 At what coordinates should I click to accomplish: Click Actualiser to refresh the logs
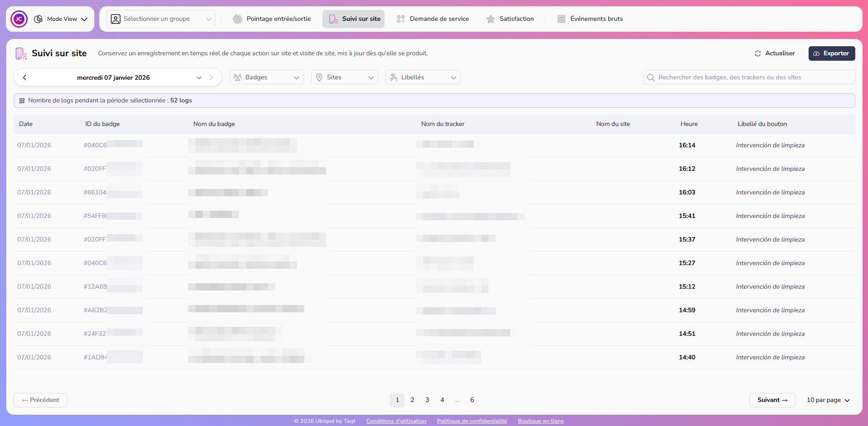point(775,53)
